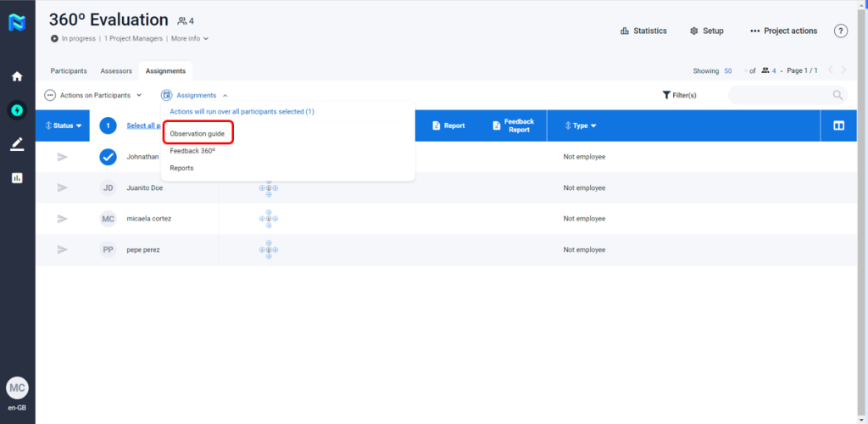Click the search magnifier icon
Screen dimensions: 868x424
[x=837, y=95]
